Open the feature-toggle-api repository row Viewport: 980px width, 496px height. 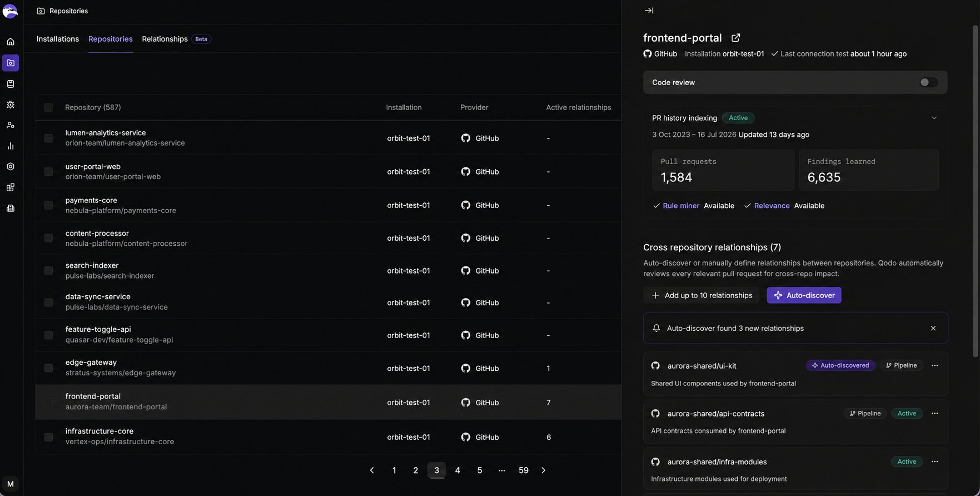click(328, 335)
